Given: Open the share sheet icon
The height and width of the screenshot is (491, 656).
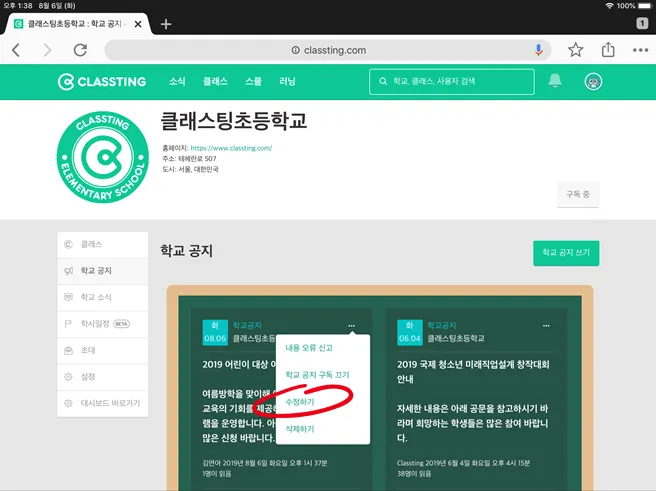Looking at the screenshot, I should 608,50.
